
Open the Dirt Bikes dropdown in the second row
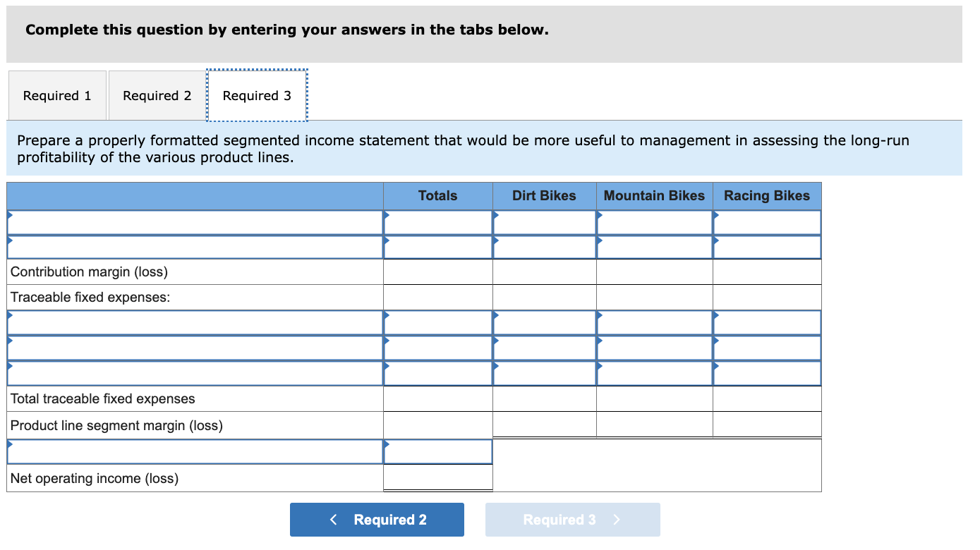[x=544, y=247]
